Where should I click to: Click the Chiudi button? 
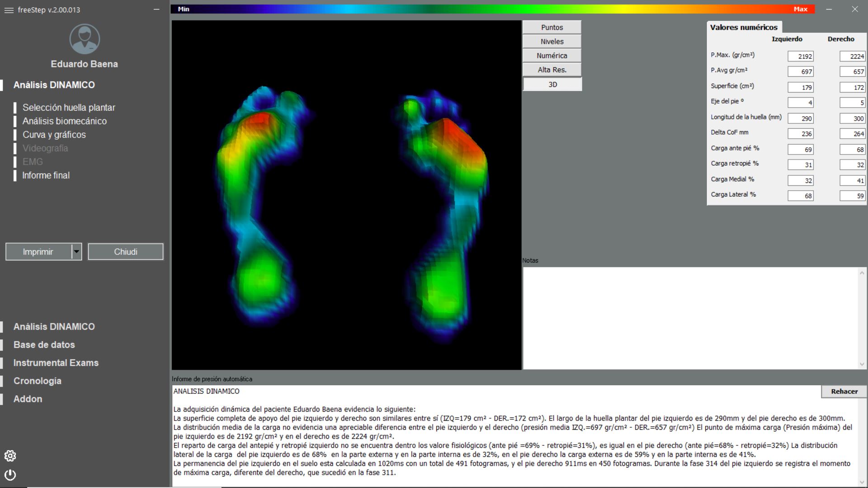coord(126,252)
